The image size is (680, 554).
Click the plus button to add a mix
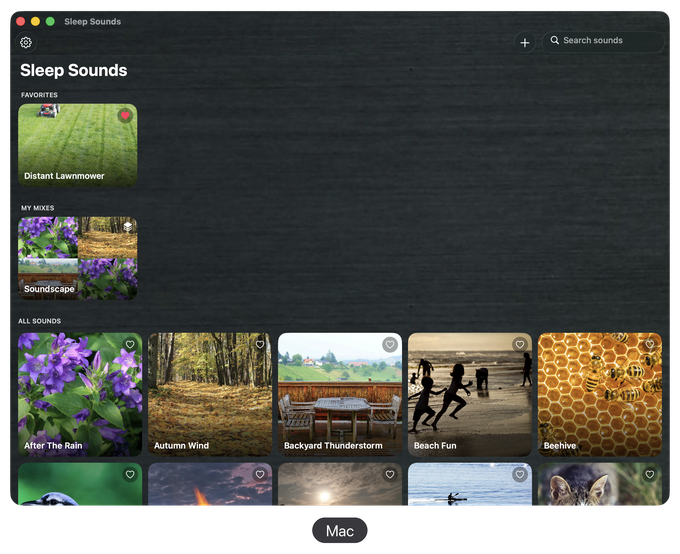click(x=524, y=43)
